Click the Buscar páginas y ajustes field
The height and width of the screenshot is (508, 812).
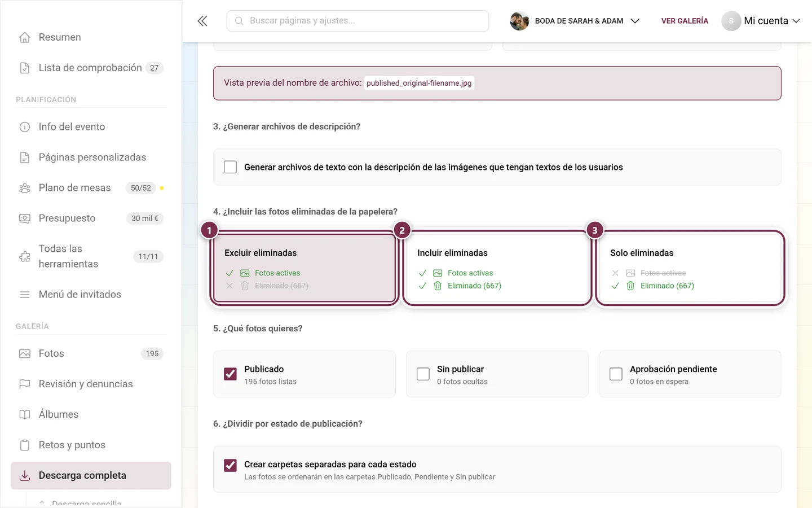358,21
